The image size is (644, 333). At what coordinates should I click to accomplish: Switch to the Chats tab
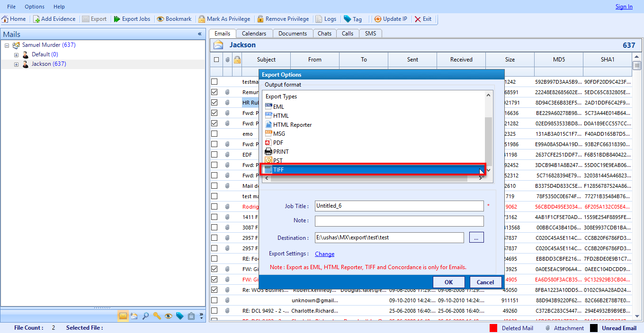coord(324,34)
